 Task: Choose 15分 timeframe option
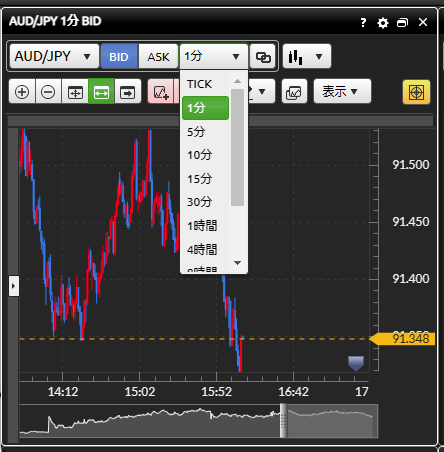[205, 179]
